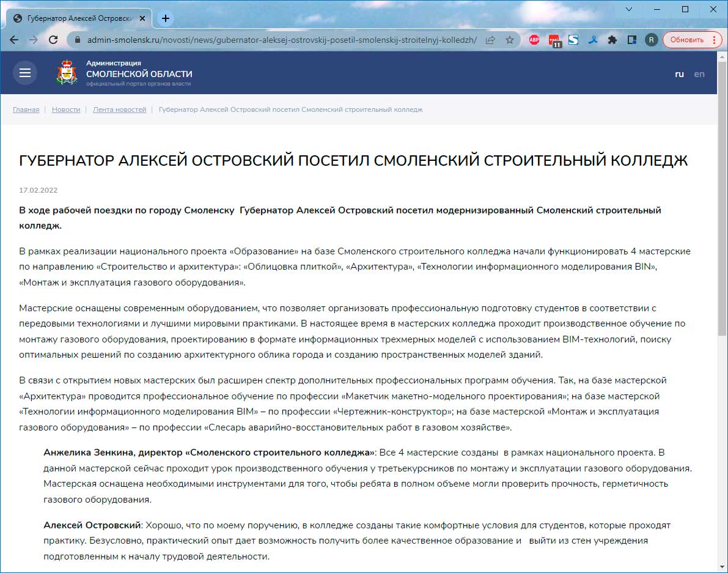Click the address bar URL field
The image size is (728, 573).
pyautogui.click(x=281, y=40)
